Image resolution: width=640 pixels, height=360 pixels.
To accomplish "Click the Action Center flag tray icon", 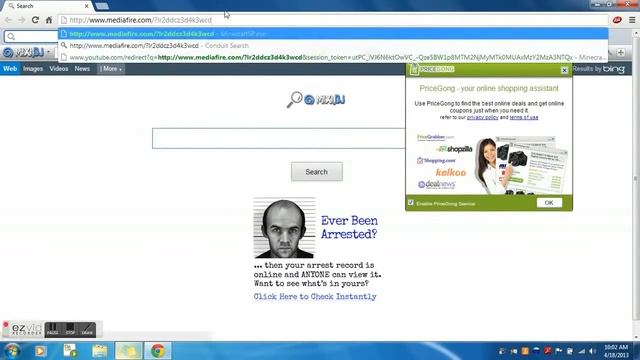I will click(x=559, y=351).
